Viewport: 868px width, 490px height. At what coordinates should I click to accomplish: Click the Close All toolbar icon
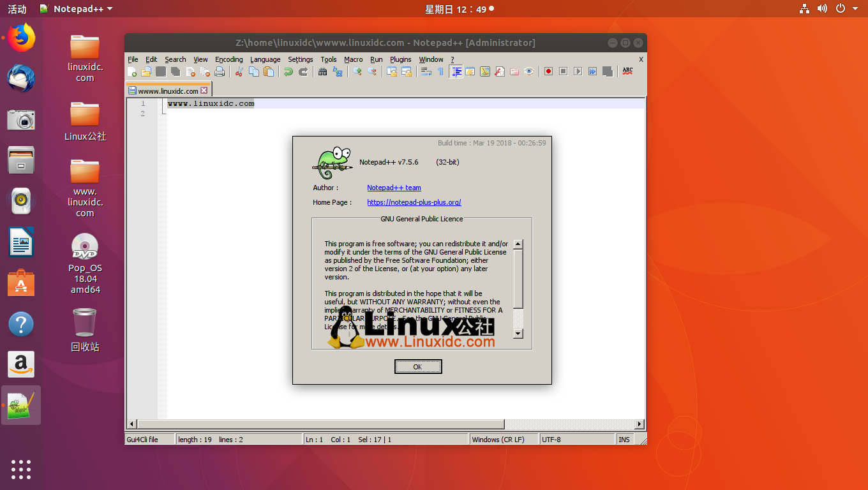(x=205, y=71)
